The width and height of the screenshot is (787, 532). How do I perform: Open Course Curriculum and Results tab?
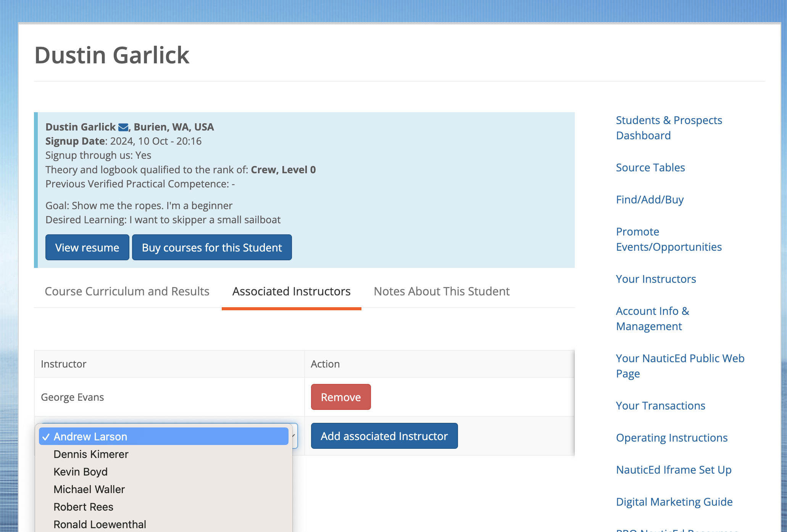127,291
